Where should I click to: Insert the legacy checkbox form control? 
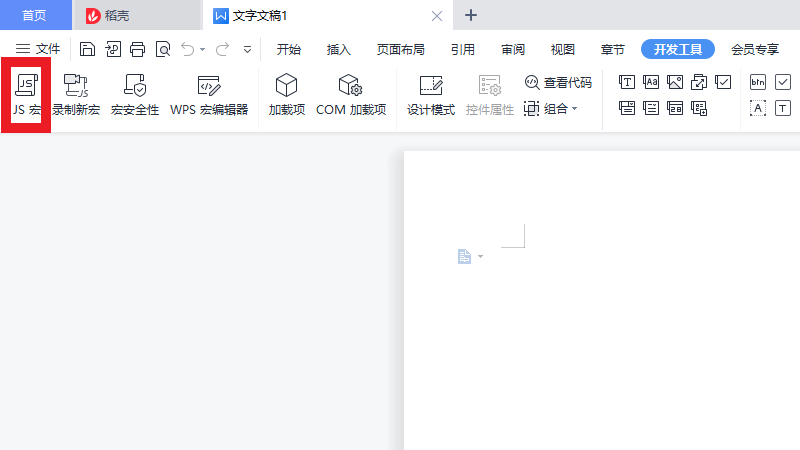pos(783,82)
